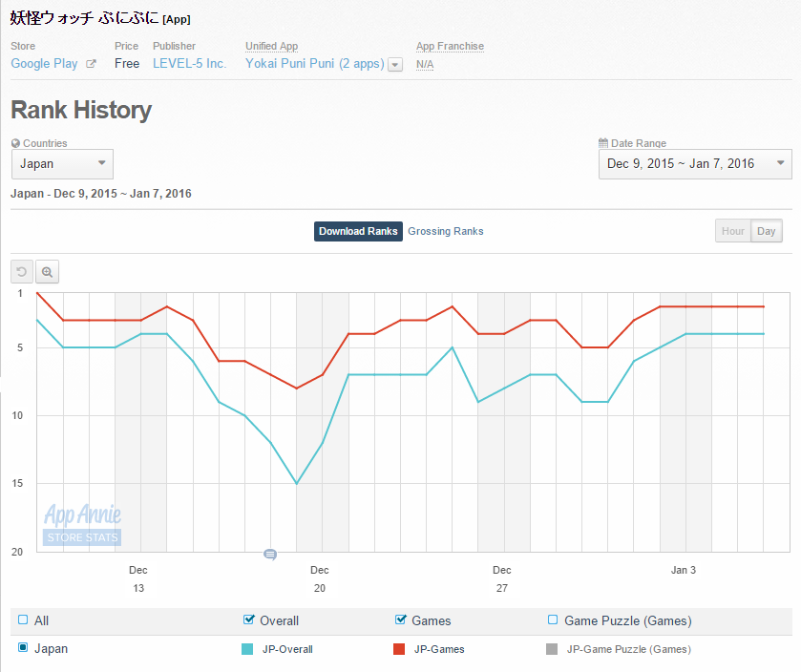Click the JP-Overall teal legend swatch
This screenshot has height=672, width=801.
pyautogui.click(x=247, y=649)
